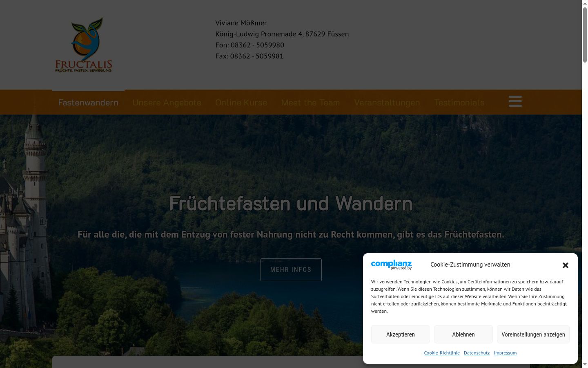This screenshot has height=368, width=588.
Task: Select Meet the Team menu item
Action: coord(310,102)
